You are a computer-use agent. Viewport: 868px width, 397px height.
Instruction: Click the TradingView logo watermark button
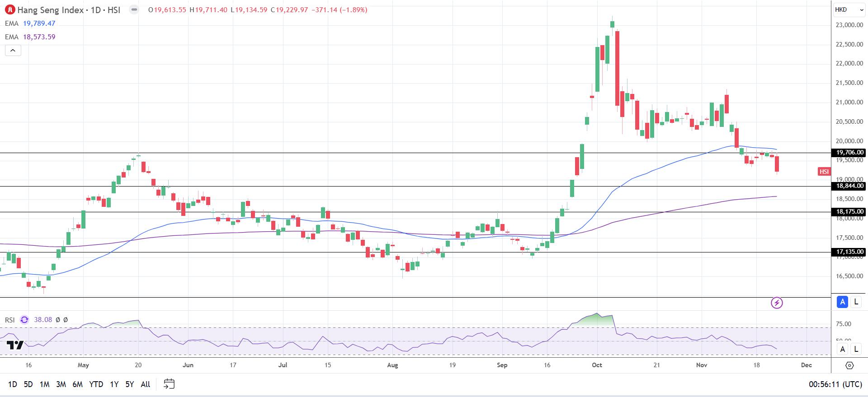click(x=15, y=346)
